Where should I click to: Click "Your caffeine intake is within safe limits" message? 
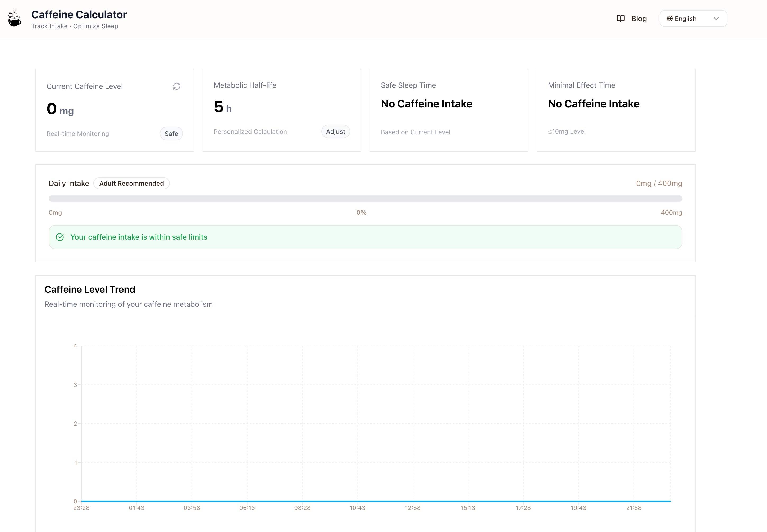pyautogui.click(x=139, y=237)
